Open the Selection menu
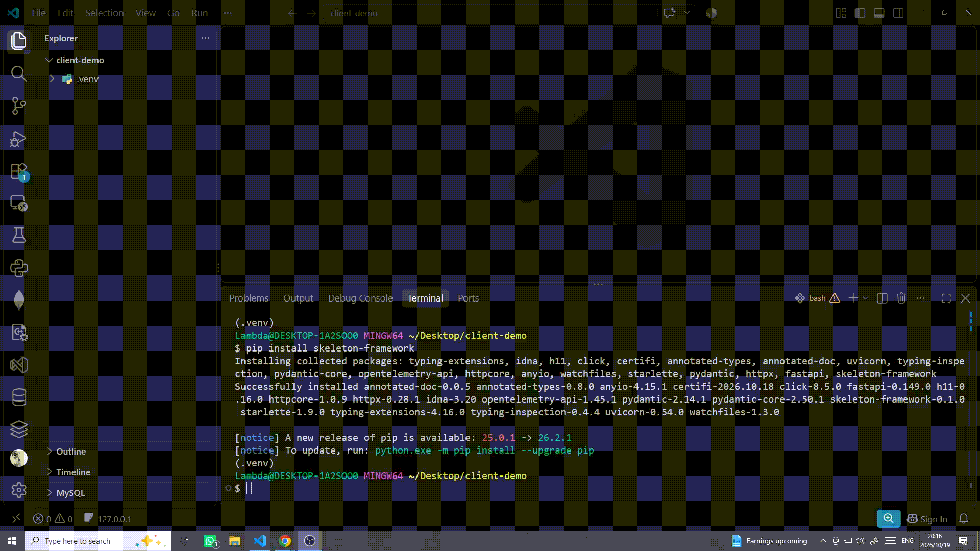 105,13
